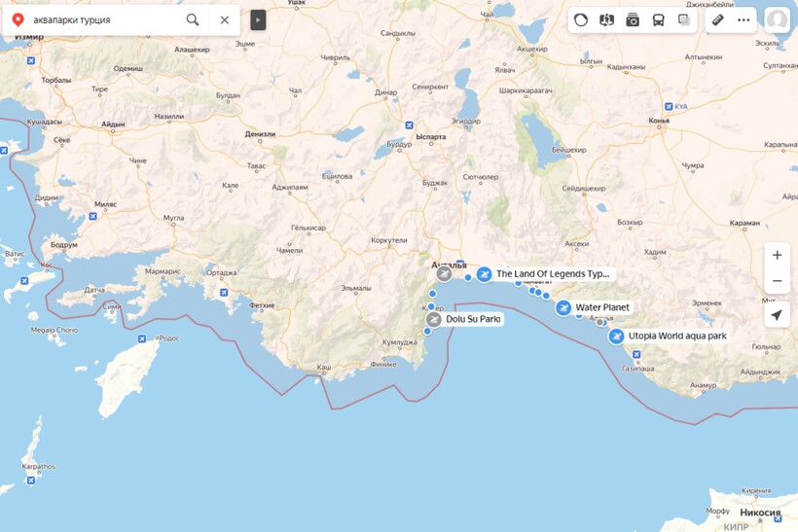
Task: Click the my location arrow button
Action: pyautogui.click(x=777, y=315)
